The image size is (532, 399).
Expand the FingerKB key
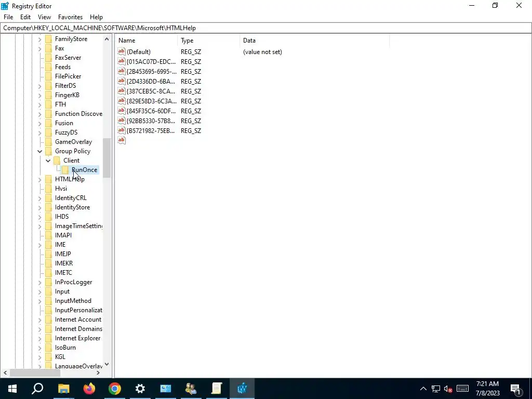point(39,96)
